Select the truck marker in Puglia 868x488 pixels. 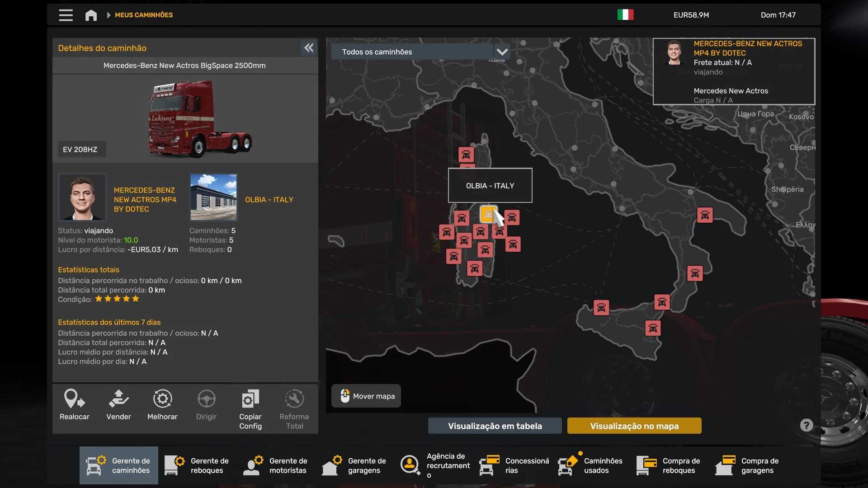705,215
